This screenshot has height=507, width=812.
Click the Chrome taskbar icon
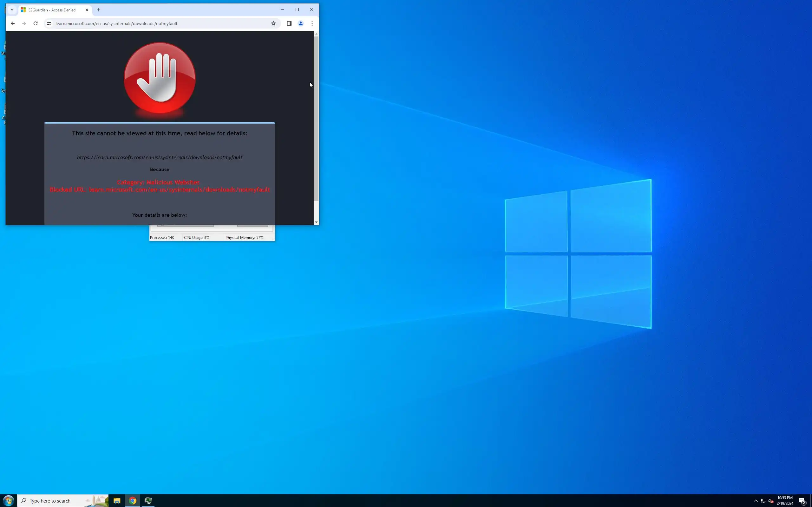(x=133, y=501)
